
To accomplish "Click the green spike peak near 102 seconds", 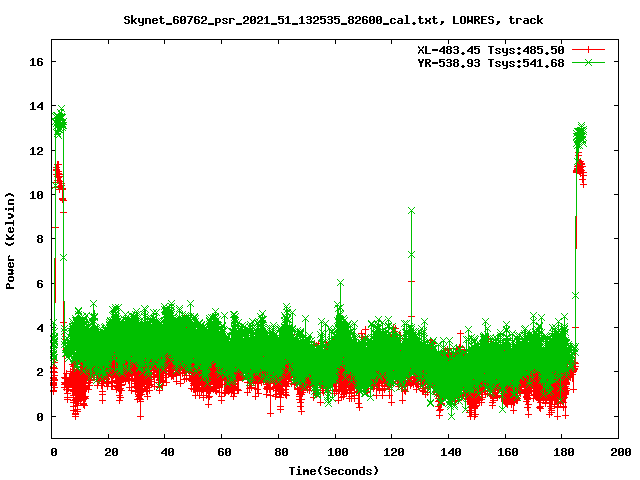I will click(x=340, y=282).
